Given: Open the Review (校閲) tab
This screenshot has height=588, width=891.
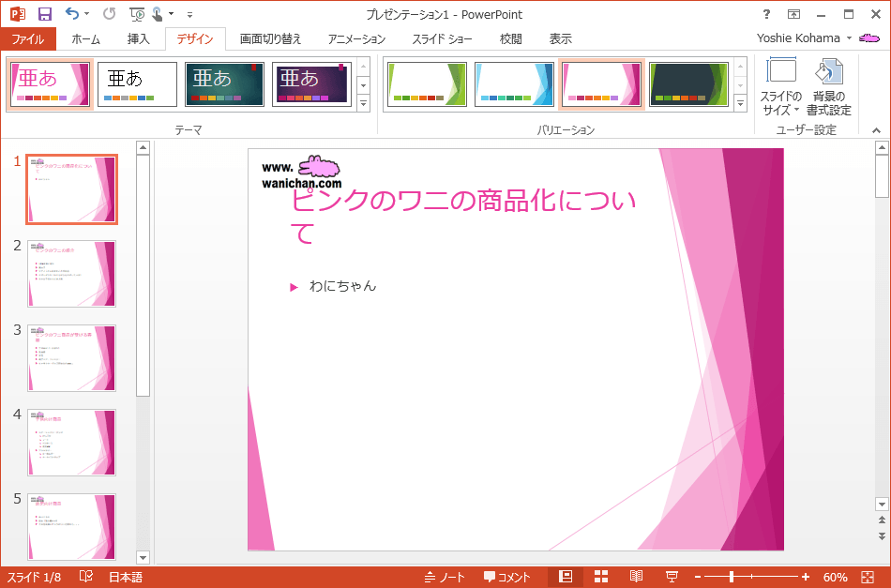Looking at the screenshot, I should (x=510, y=38).
